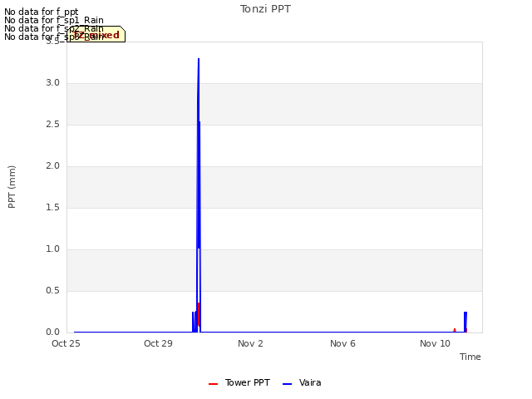
Task: Click the PPT (mm) y-axis label
Action: pos(12,186)
